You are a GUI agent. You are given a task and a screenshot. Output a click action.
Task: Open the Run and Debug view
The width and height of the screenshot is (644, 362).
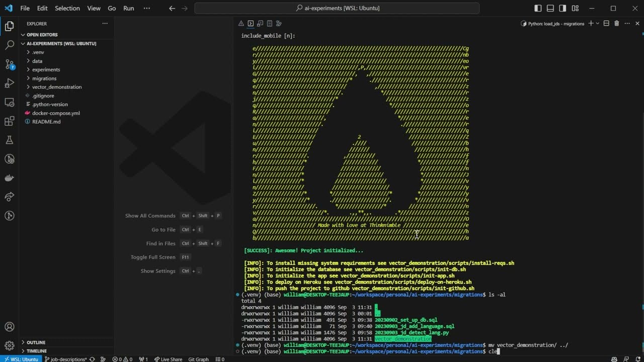tap(9, 83)
